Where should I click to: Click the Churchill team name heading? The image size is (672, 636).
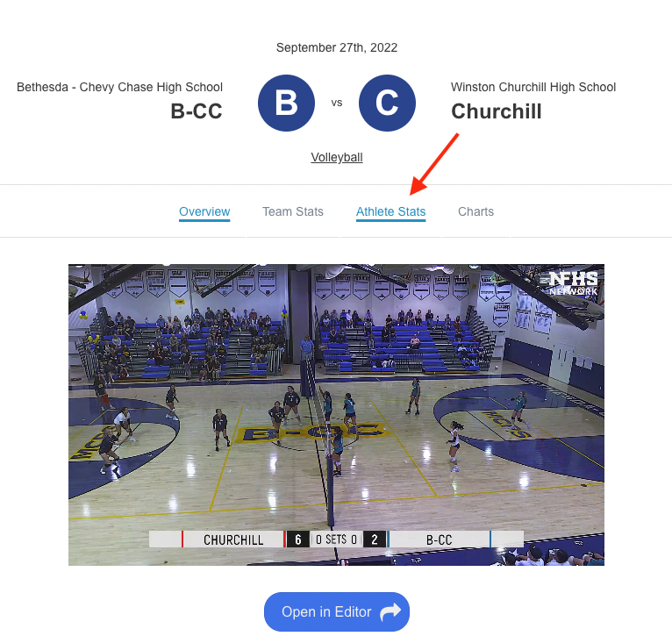(x=497, y=111)
